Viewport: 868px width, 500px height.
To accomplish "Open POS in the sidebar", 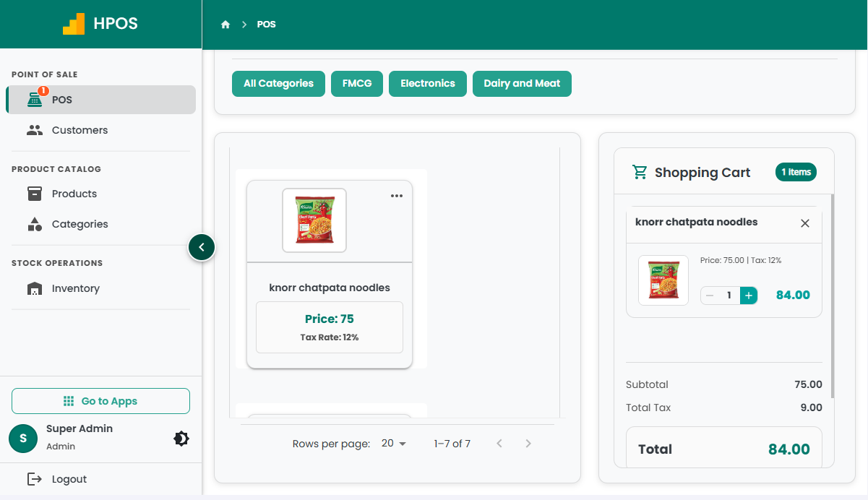I will (x=101, y=100).
